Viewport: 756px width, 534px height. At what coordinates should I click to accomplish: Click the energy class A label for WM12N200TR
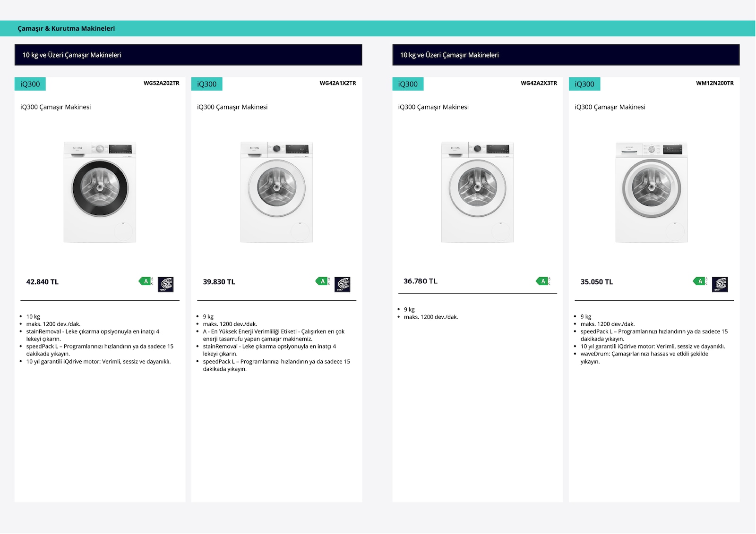tap(700, 281)
